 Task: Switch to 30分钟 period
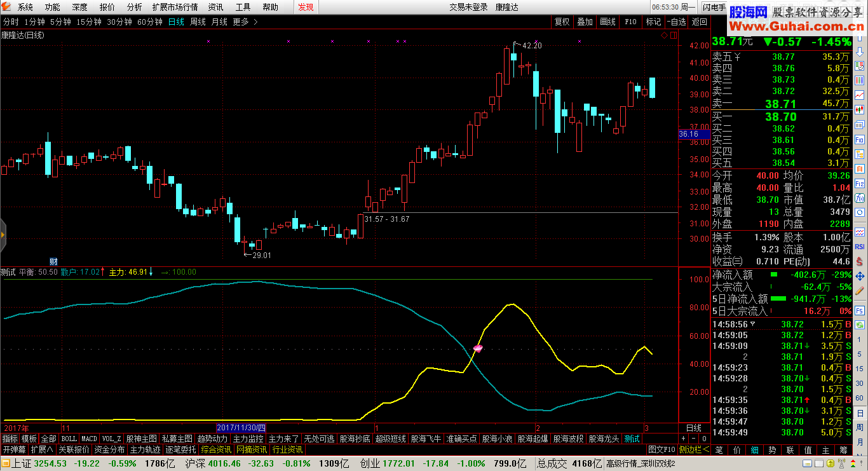(x=119, y=22)
